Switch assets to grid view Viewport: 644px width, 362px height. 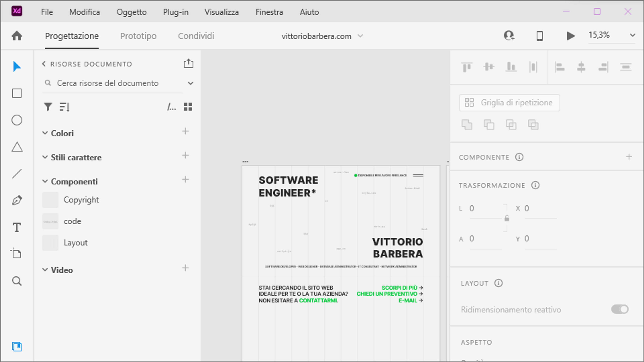click(x=188, y=107)
